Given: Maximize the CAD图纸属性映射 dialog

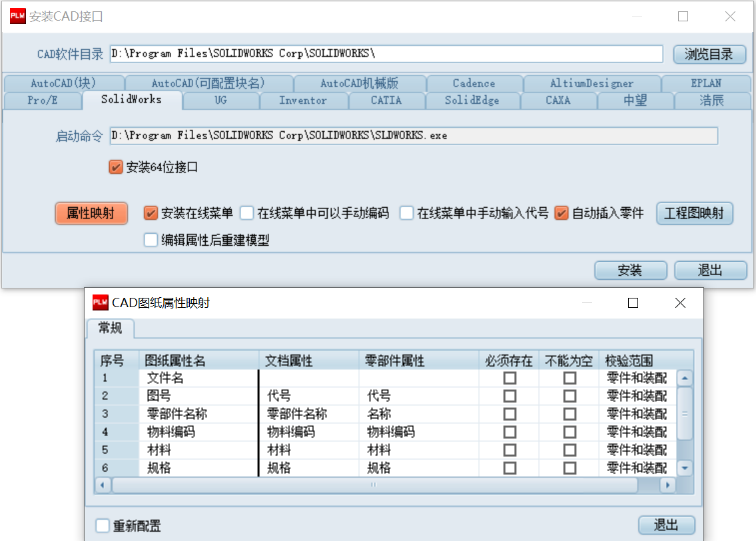Looking at the screenshot, I should point(633,303).
